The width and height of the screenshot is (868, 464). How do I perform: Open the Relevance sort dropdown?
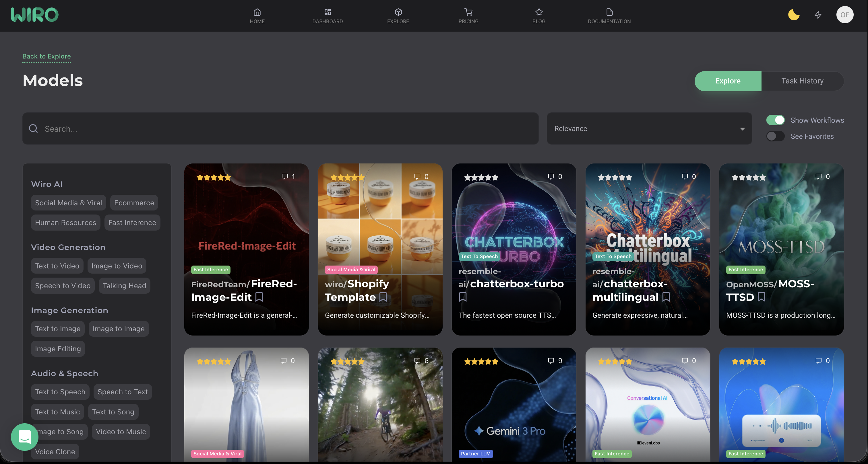(649, 129)
